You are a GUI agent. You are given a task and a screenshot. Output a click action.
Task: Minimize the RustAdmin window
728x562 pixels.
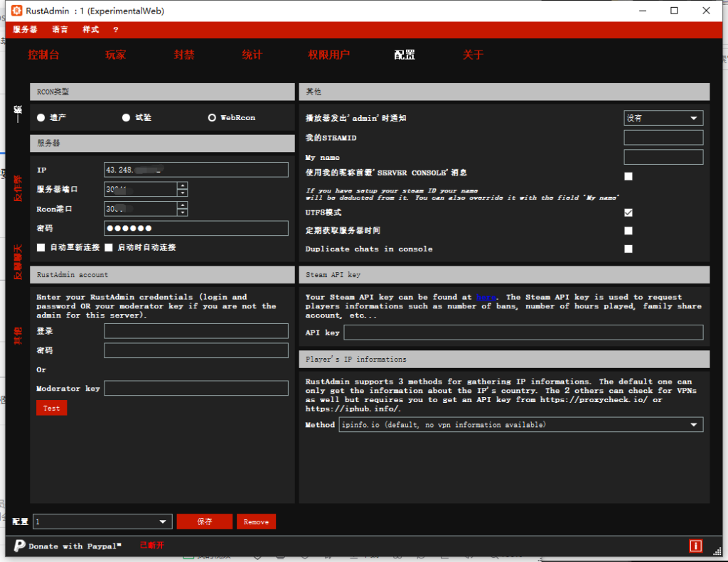(643, 11)
